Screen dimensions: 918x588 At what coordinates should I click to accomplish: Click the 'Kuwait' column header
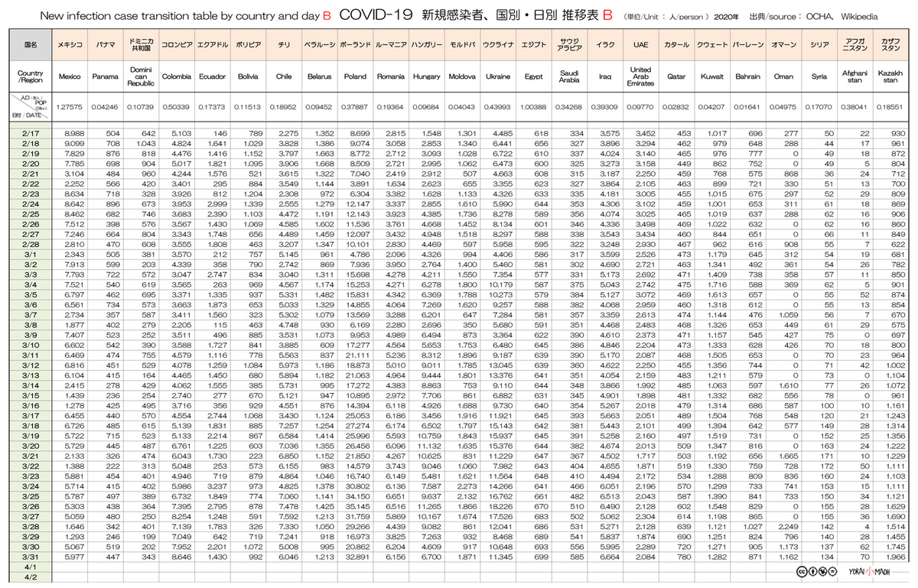tap(711, 77)
